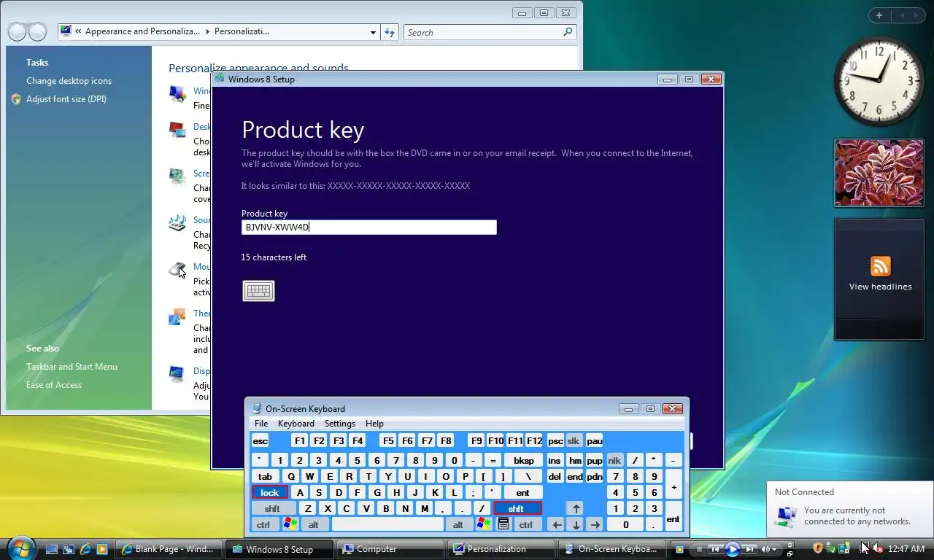Toggle the highlighted right shft key
The width and height of the screenshot is (934, 560).
point(517,508)
